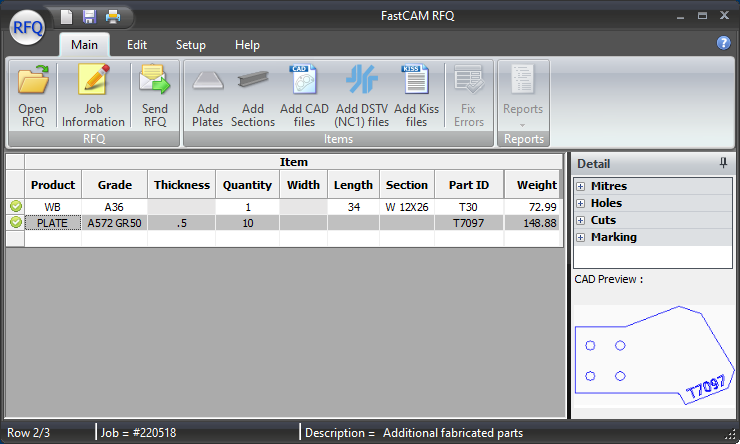Add Sections to the item list

(253, 96)
